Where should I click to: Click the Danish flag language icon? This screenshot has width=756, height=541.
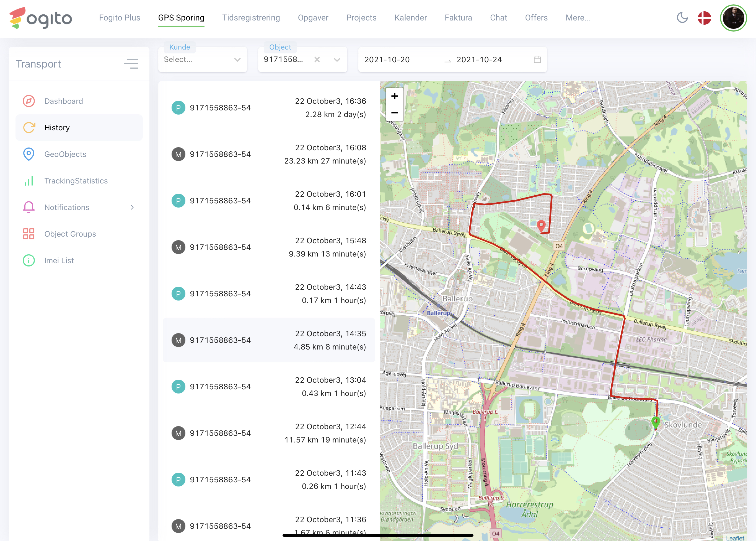tap(704, 18)
